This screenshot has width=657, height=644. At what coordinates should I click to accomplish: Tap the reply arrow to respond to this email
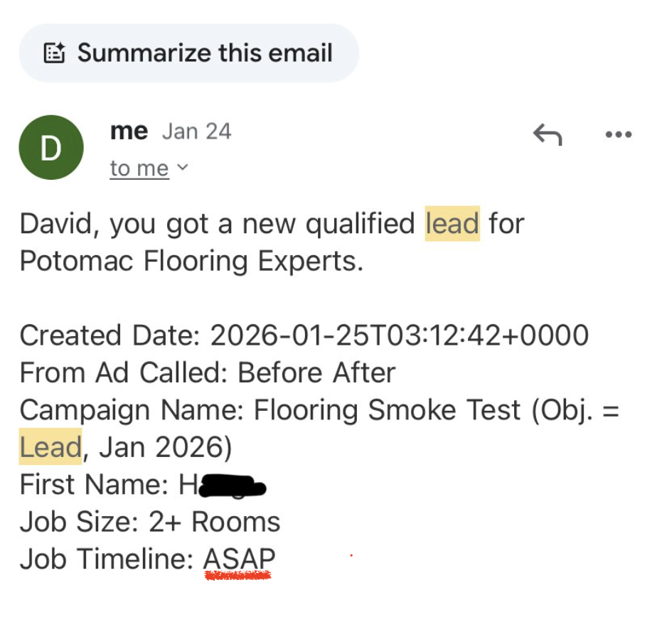click(547, 134)
